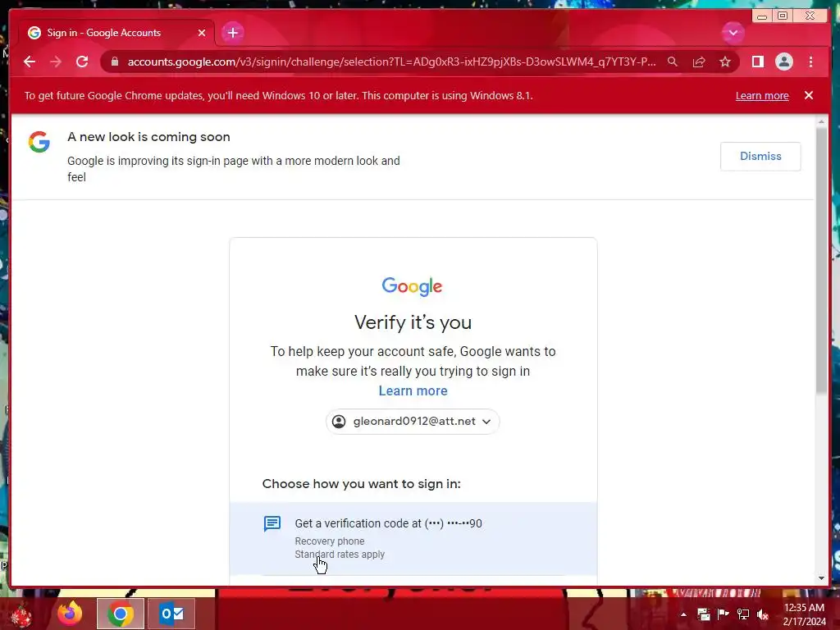The image size is (840, 630).
Task: Dismiss the new look notice
Action: (760, 157)
